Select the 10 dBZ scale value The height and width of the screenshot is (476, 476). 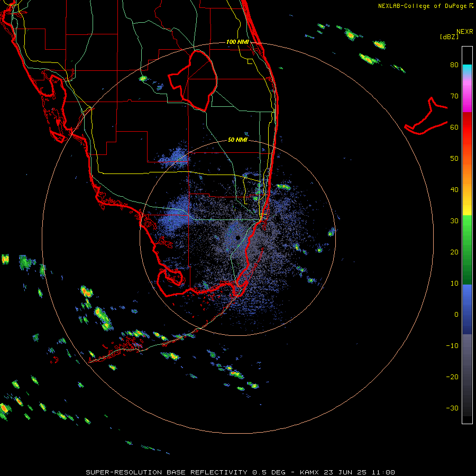click(454, 283)
